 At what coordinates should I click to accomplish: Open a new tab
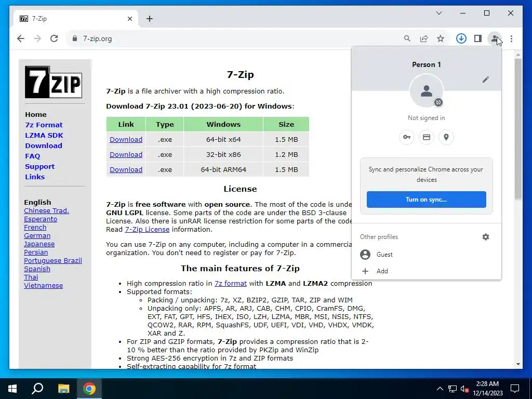(150, 19)
